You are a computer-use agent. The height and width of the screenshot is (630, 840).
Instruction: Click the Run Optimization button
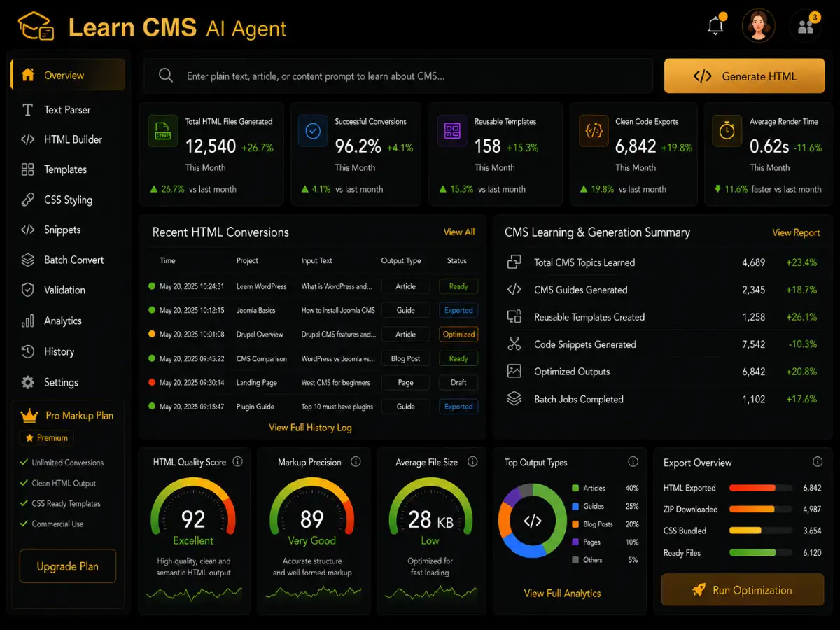pyautogui.click(x=743, y=590)
